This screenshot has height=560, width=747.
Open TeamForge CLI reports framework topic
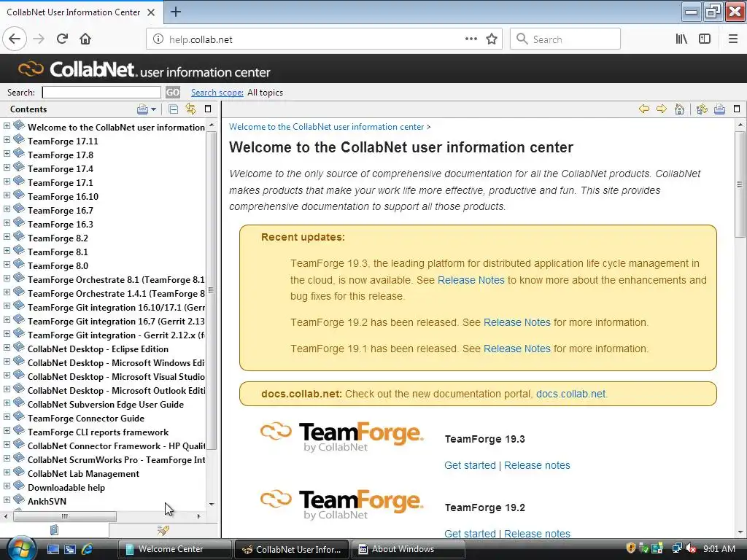tap(98, 432)
